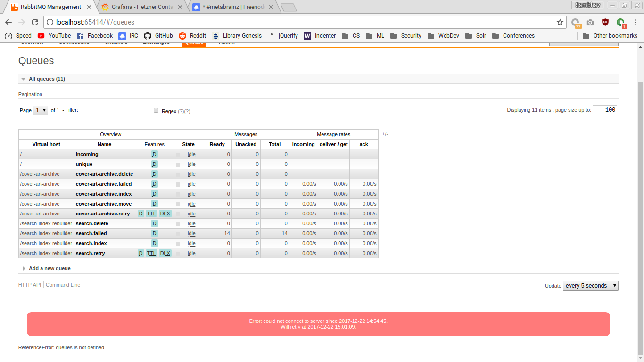644x362 pixels.
Task: Open the uBlock Origin shield extension
Action: click(x=605, y=22)
